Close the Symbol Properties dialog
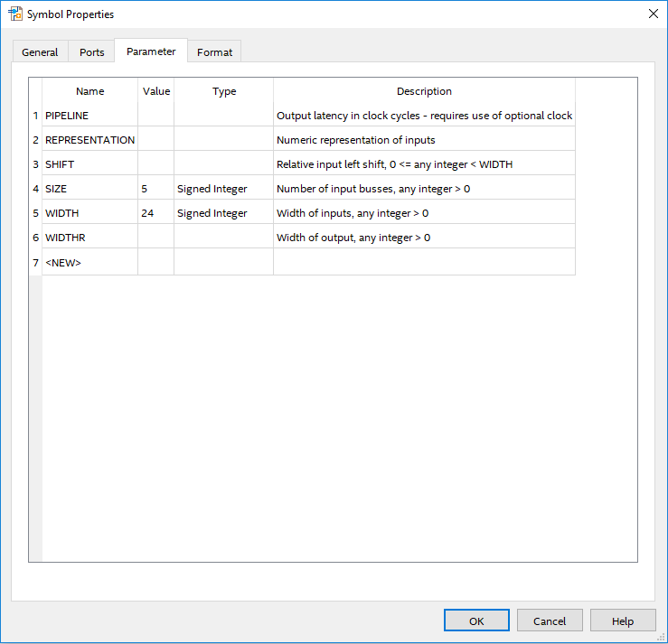 click(654, 14)
